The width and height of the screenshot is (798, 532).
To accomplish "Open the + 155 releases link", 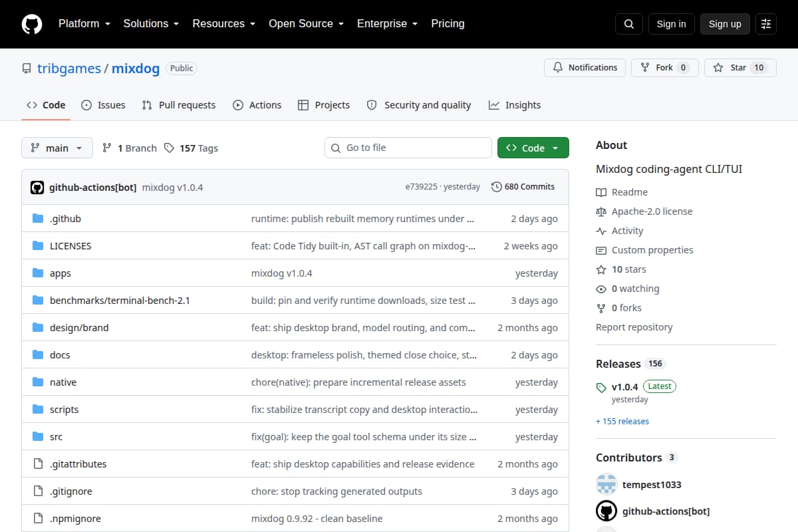I will tap(622, 422).
